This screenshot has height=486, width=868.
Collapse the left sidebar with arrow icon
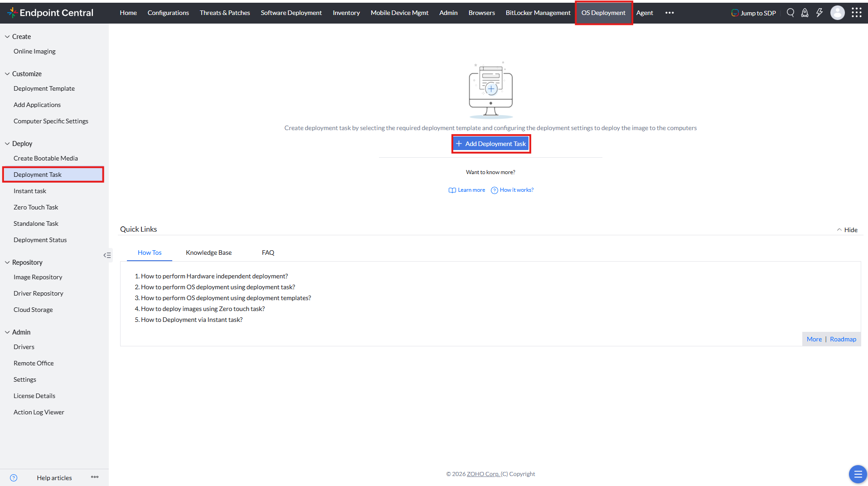pyautogui.click(x=107, y=255)
